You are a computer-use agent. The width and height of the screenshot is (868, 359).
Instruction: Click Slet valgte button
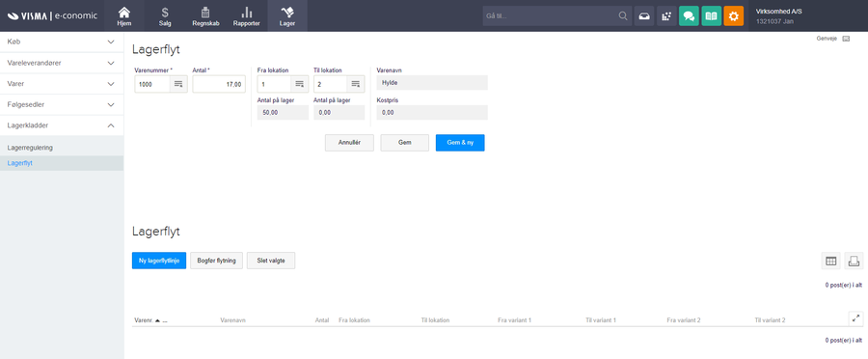(x=271, y=261)
